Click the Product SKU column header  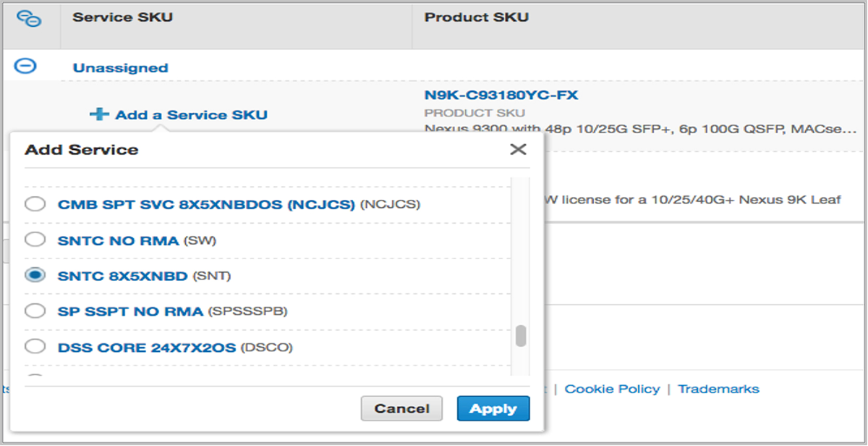pyautogui.click(x=476, y=17)
